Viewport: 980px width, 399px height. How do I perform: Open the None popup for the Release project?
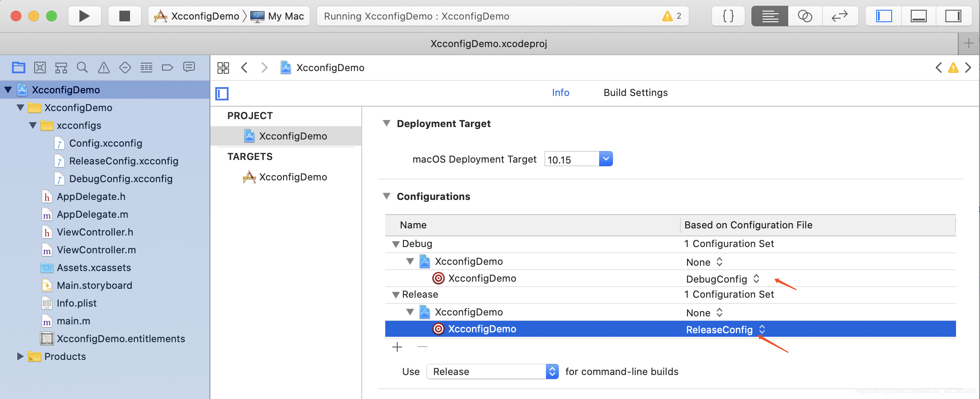click(x=704, y=313)
